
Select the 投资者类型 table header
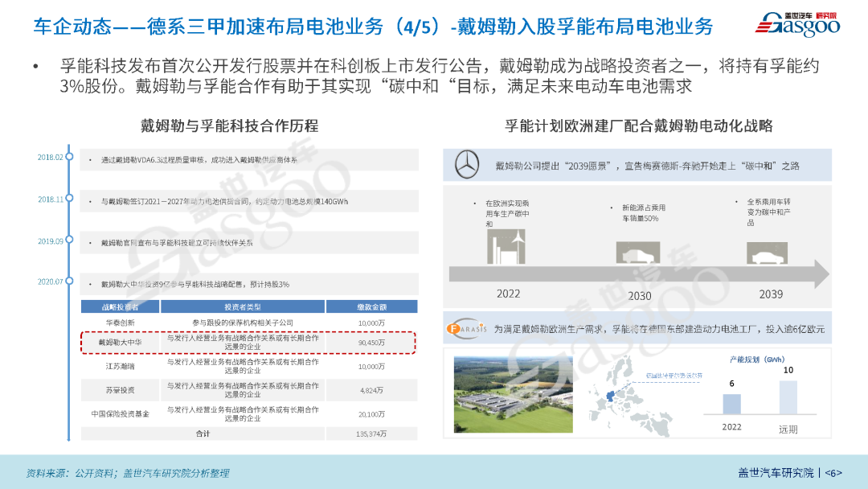click(243, 306)
